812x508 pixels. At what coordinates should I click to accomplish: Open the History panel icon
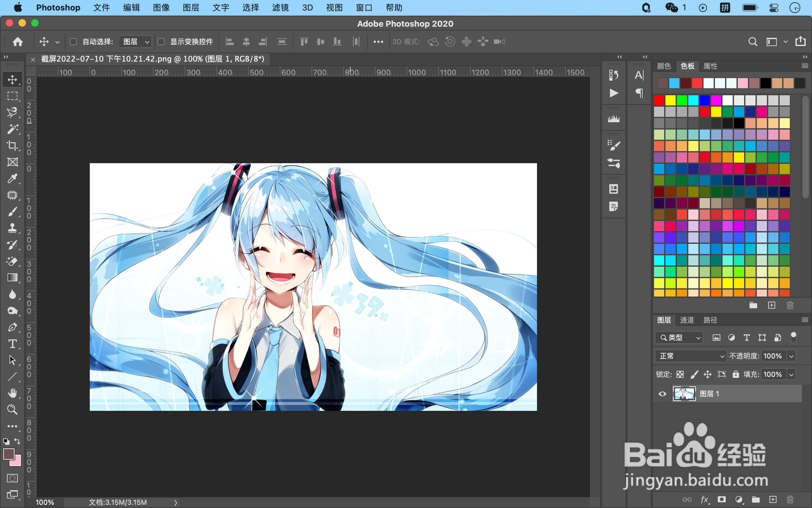pyautogui.click(x=613, y=75)
